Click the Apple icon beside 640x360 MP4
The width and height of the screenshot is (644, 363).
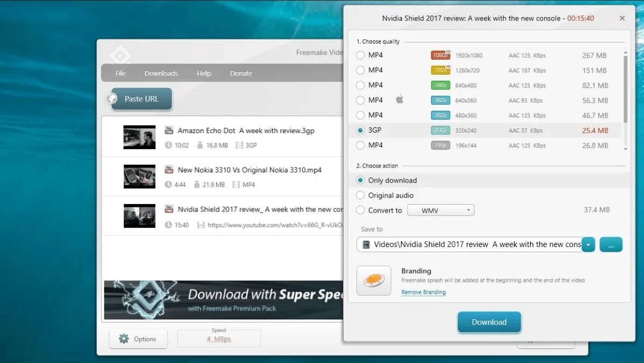coord(399,99)
